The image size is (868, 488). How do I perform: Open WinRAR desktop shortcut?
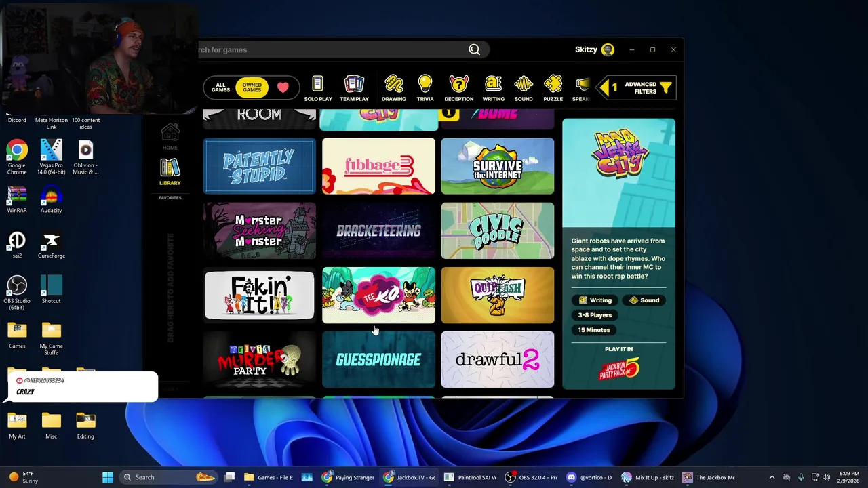coord(17,199)
